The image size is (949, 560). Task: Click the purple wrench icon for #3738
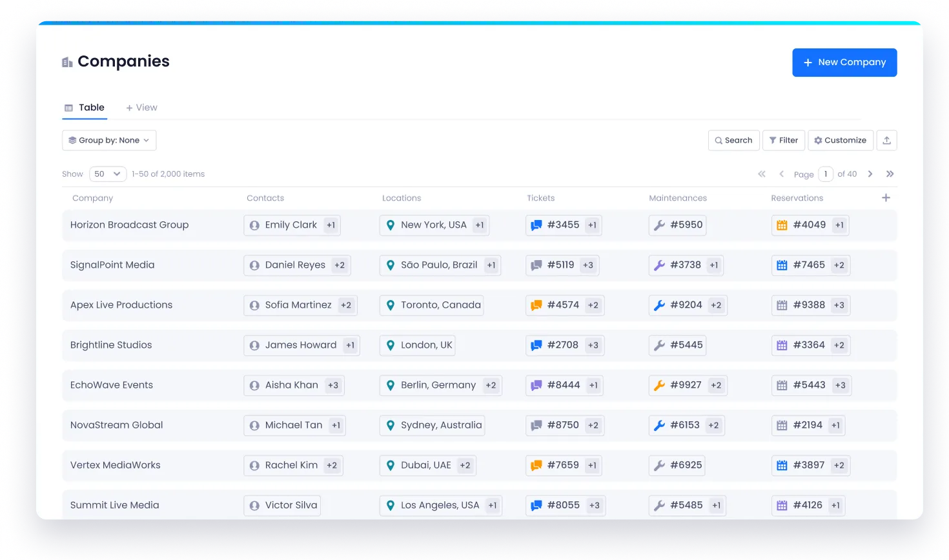point(659,265)
